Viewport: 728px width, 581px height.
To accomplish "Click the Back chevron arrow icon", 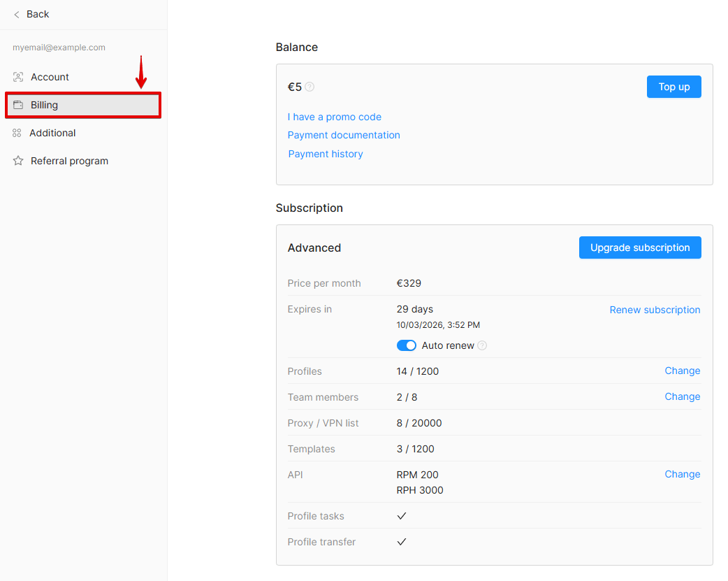I will tap(17, 15).
